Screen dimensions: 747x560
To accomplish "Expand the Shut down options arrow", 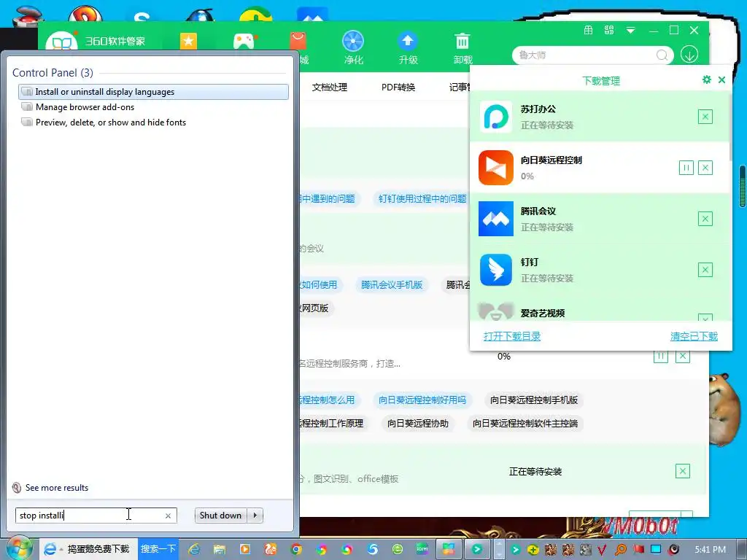I will coord(255,516).
